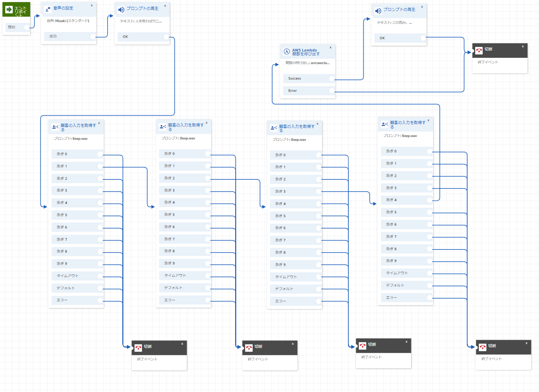This screenshot has width=539, height=392.
Task: Click the phone icon of the bottom-right 切断 block
Action: pyautogui.click(x=483, y=347)
